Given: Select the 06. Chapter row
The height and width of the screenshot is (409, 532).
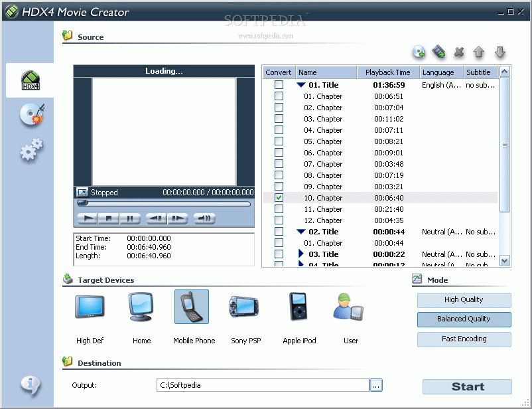Looking at the screenshot, I should click(380, 153).
